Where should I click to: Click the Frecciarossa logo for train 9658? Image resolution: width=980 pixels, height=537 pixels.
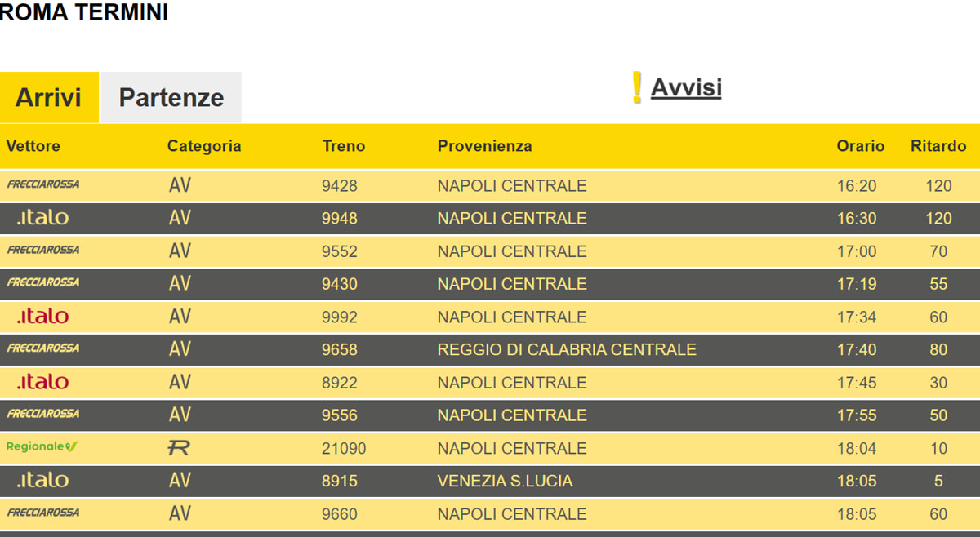point(43,348)
